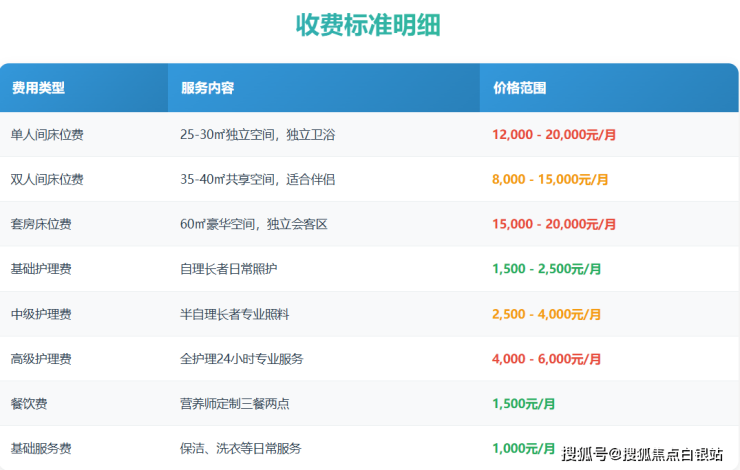Click the 基础护理费 row label
Screen dimensions: 740x470
point(41,269)
